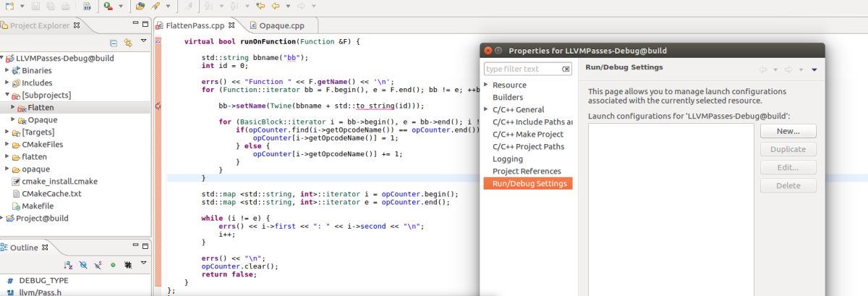Close the Project Explorer tab
This screenshot has width=868, height=296.
point(77,26)
